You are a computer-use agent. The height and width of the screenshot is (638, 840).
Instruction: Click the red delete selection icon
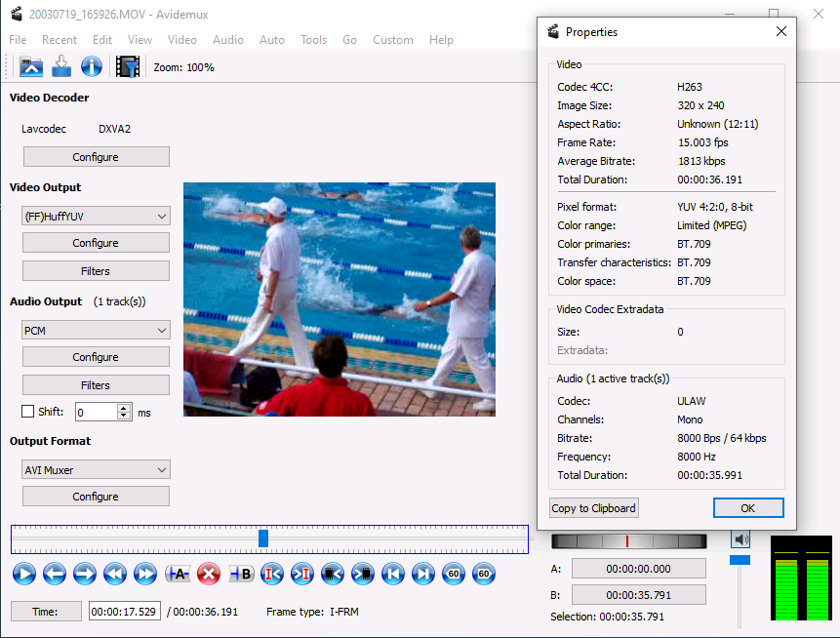coord(208,574)
